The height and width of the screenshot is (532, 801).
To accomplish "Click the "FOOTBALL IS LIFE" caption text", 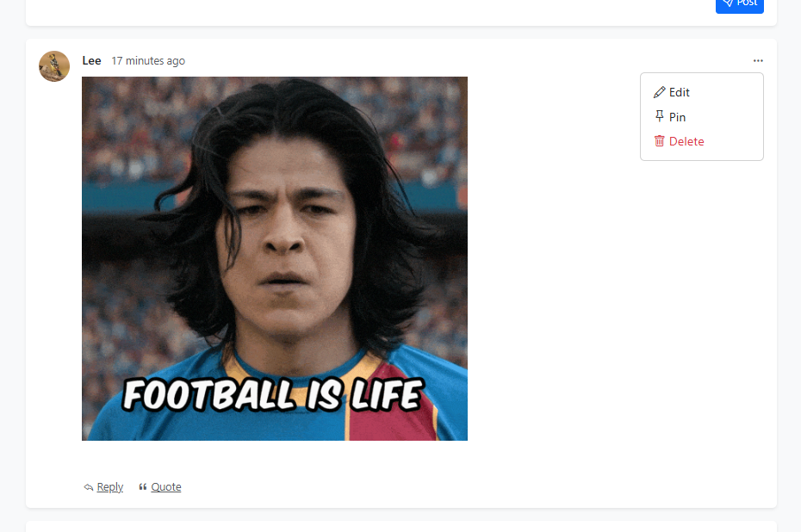I will [273, 394].
